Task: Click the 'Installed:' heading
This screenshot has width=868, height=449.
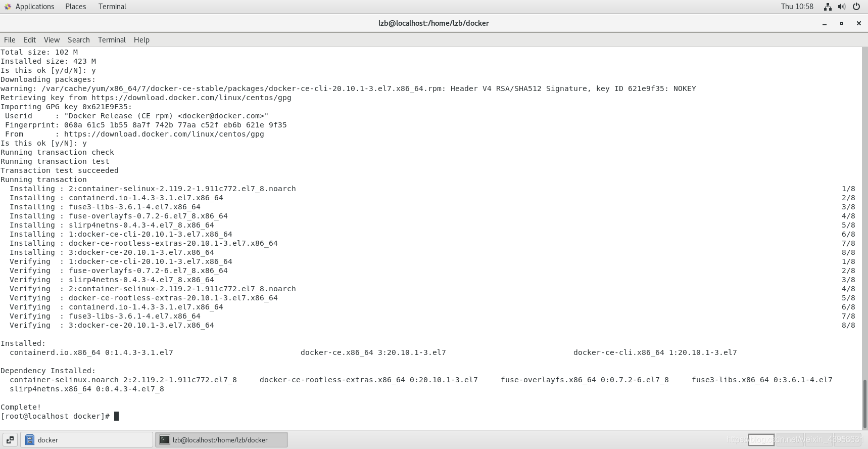Action: [23, 343]
